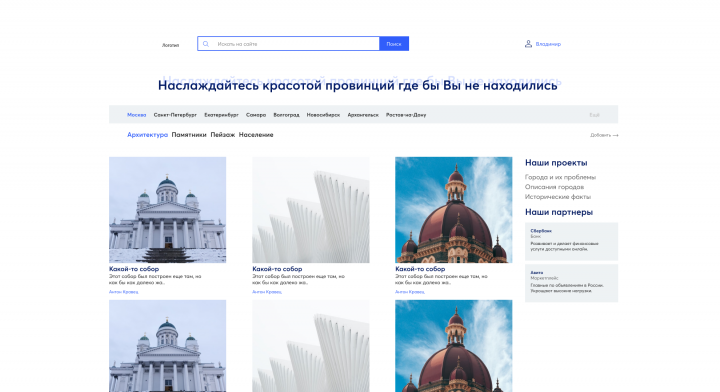Click the faint Ещё item in city bar
Image resolution: width=720 pixels, height=392 pixels.
pyautogui.click(x=594, y=115)
